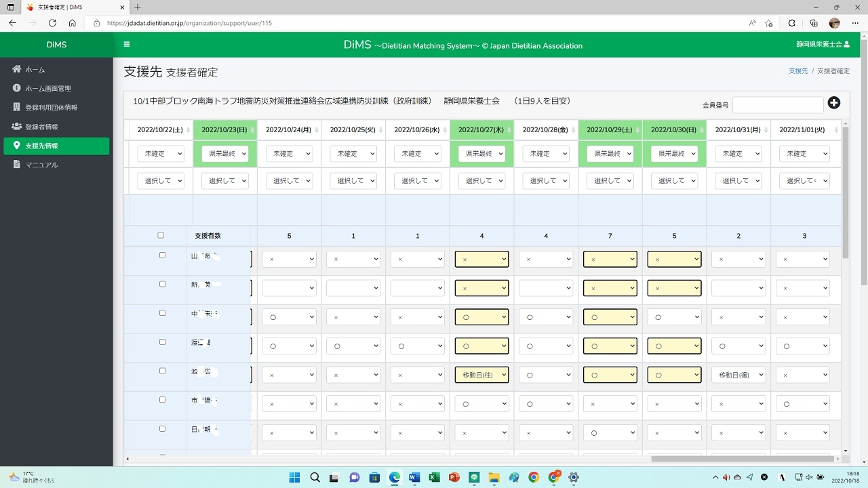The width and height of the screenshot is (868, 488).
Task: Click the hamburger menu icon in header
Action: pos(127,45)
